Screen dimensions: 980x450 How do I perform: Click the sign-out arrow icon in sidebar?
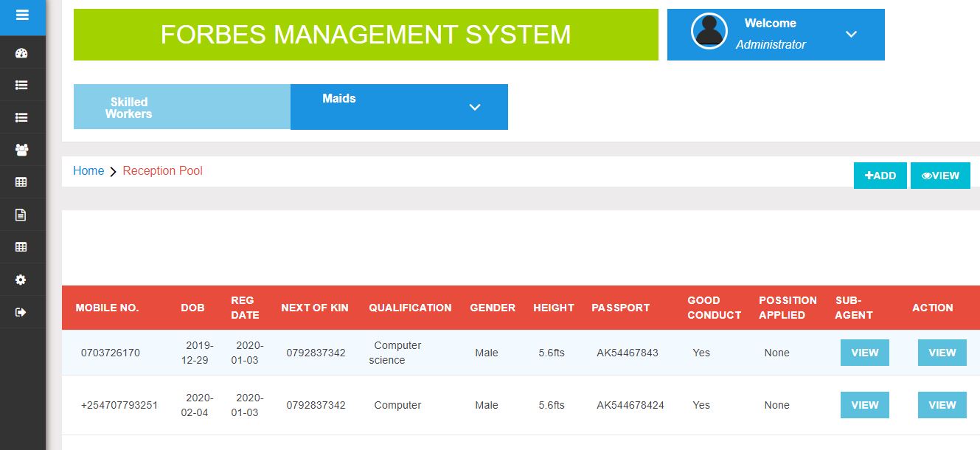(21, 312)
